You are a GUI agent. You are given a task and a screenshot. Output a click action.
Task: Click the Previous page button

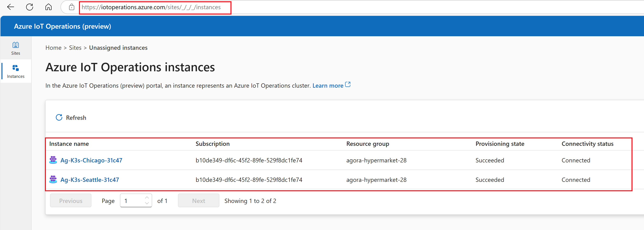(71, 201)
